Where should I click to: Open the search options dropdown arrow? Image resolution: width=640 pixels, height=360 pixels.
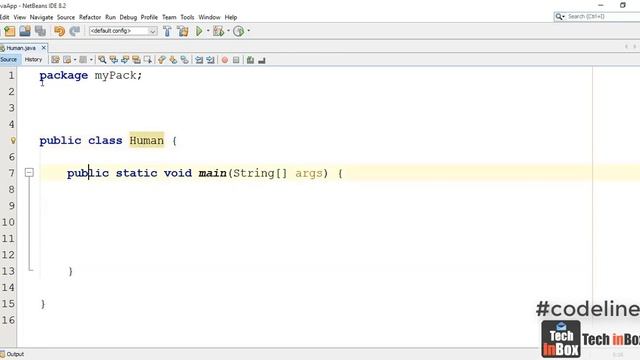564,17
